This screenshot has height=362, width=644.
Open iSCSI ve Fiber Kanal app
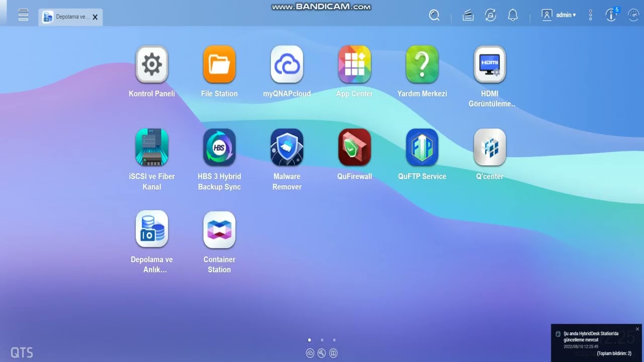[x=152, y=147]
